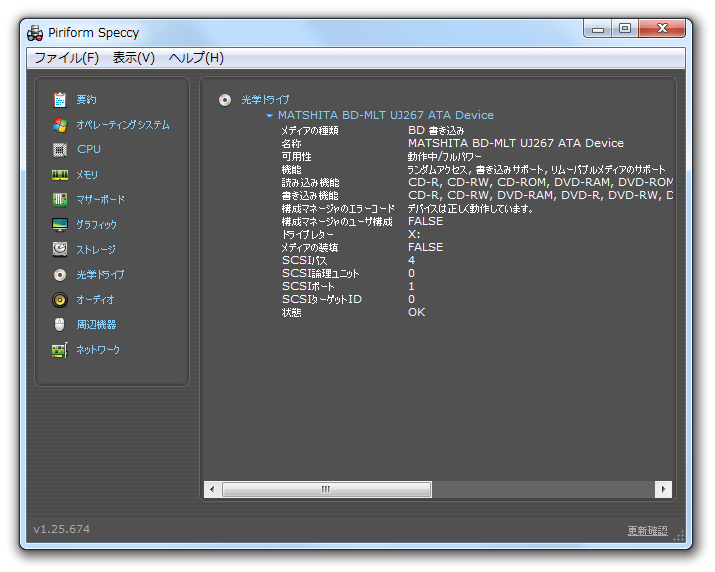Image resolution: width=715 pixels, height=572 pixels.
Task: Click the empty scrollbar track right of thumb
Action: click(x=543, y=489)
